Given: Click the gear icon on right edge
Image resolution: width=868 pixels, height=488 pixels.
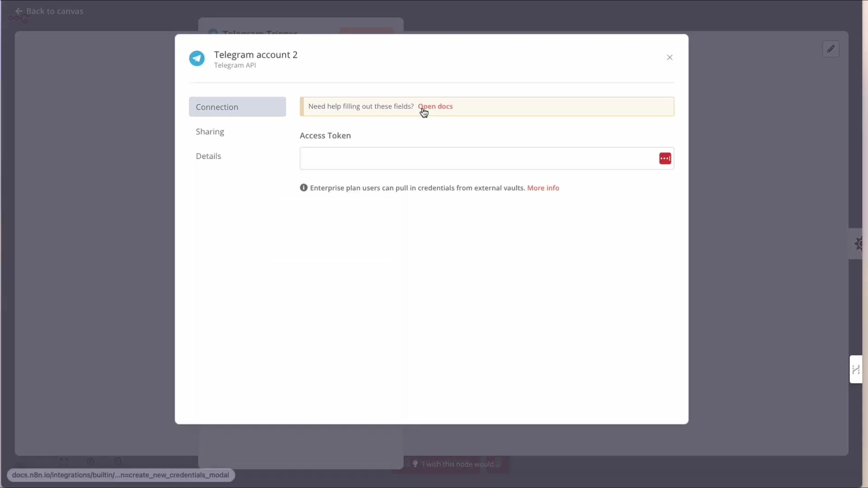Looking at the screenshot, I should (859, 244).
